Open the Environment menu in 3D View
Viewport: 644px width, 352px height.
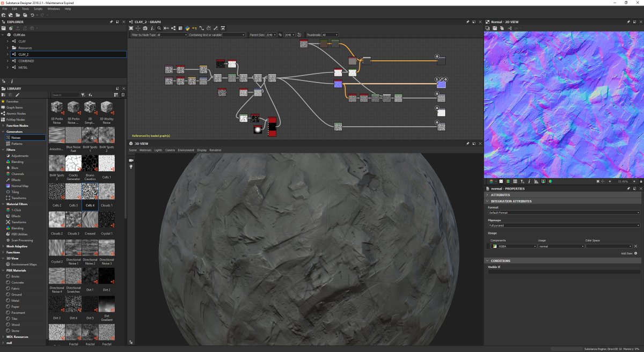pos(186,150)
